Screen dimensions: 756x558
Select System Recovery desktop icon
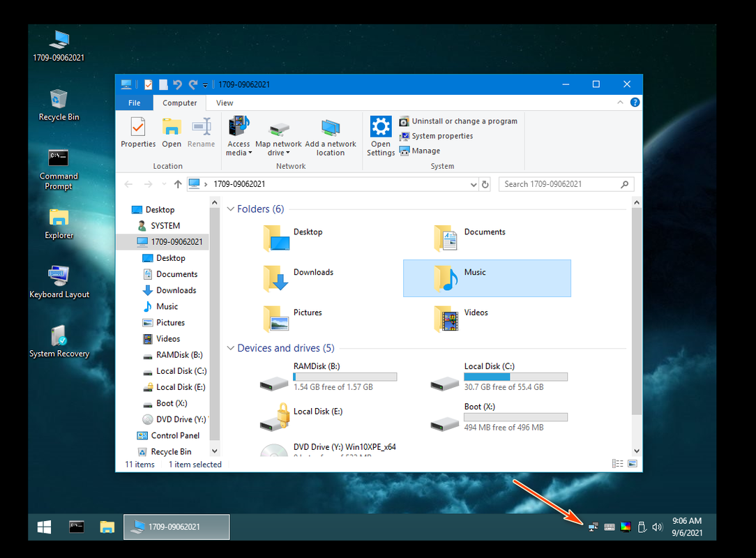pos(59,342)
